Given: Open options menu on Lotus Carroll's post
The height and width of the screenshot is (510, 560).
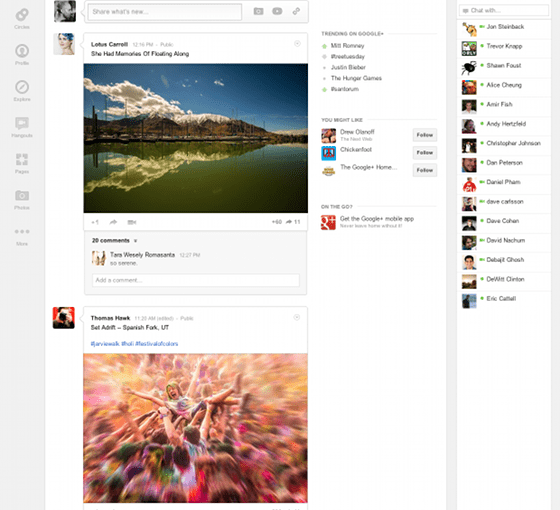Looking at the screenshot, I should click(x=297, y=44).
